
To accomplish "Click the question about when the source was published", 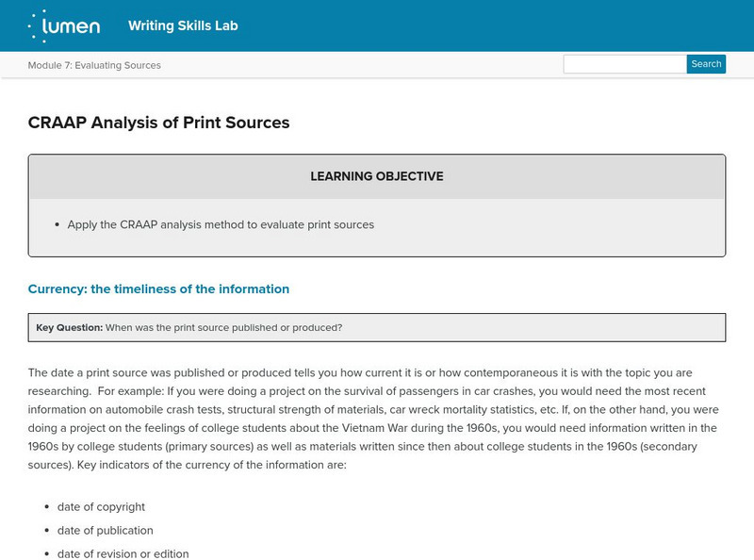I will coord(223,327).
